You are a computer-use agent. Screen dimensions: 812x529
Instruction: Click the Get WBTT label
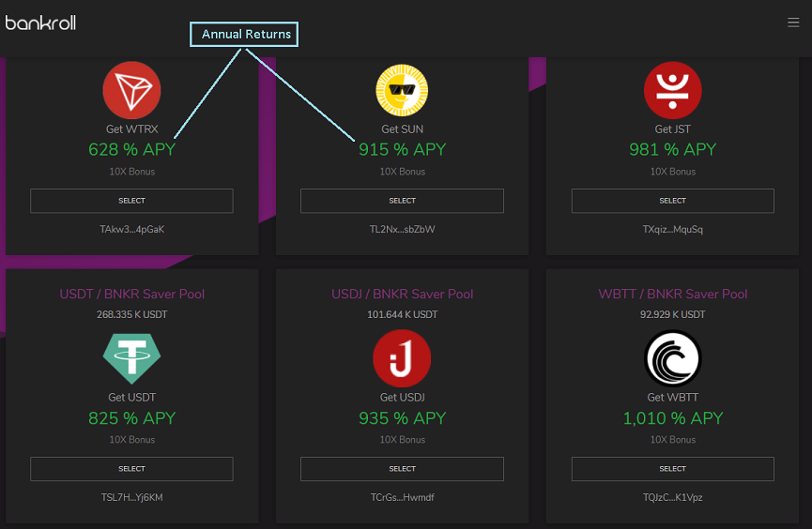coord(672,398)
